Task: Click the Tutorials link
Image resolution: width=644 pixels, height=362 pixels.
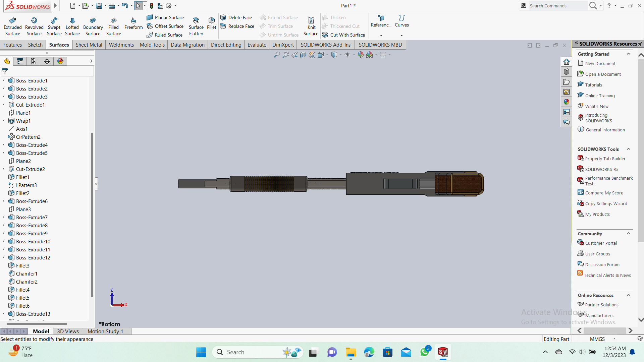Action: point(593,85)
